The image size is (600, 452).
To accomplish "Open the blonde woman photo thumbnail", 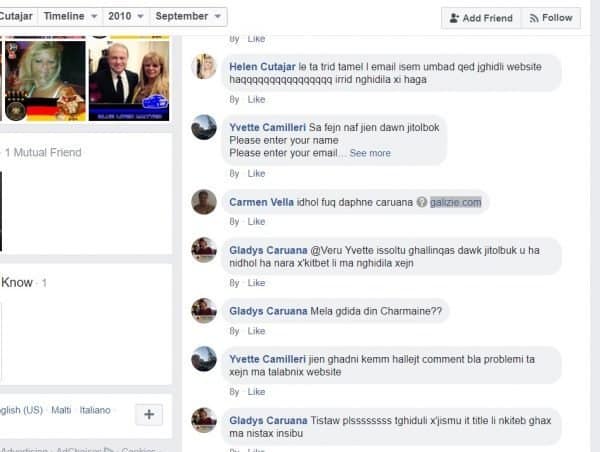I will (x=43, y=80).
